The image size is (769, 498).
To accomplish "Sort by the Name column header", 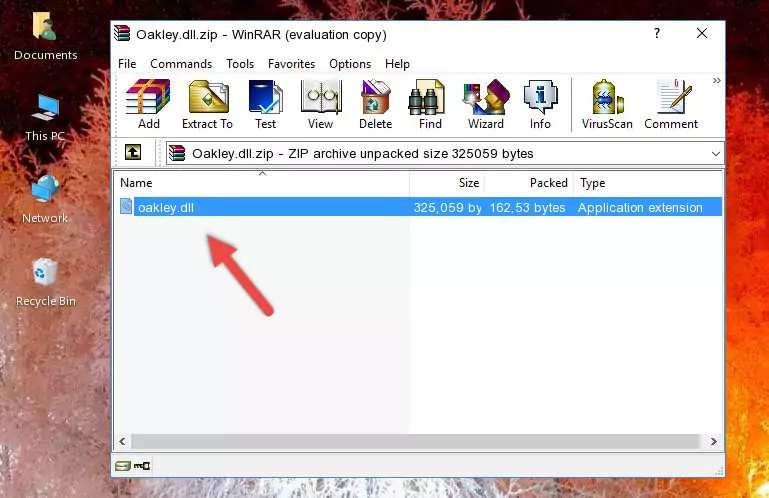I will (262, 183).
